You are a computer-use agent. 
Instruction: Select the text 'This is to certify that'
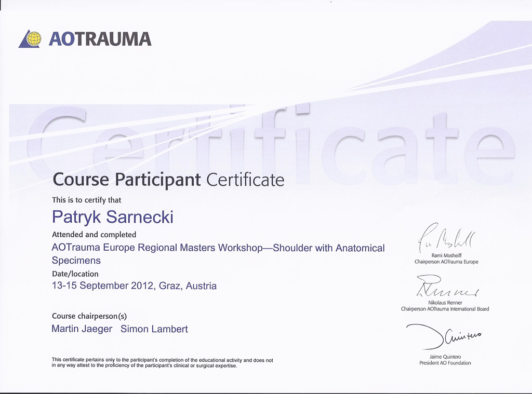(x=87, y=200)
